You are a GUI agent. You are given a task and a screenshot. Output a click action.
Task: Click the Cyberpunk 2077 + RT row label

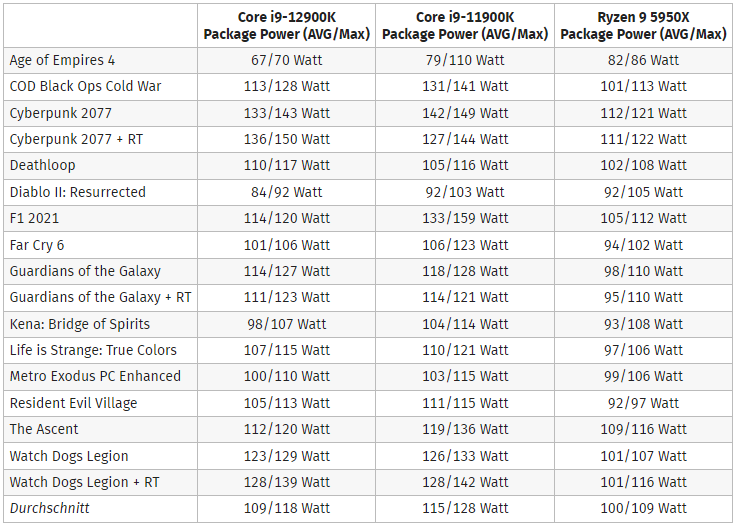click(76, 139)
